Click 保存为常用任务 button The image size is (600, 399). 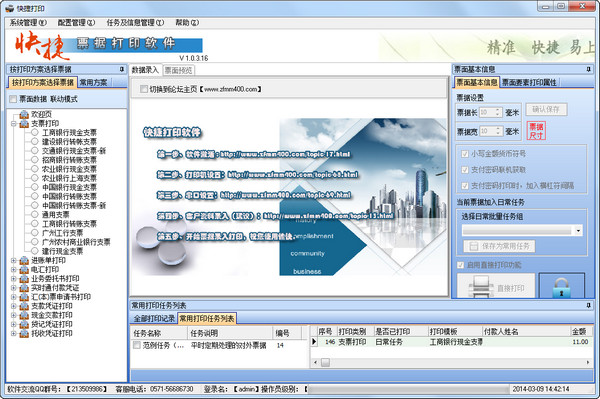click(499, 246)
